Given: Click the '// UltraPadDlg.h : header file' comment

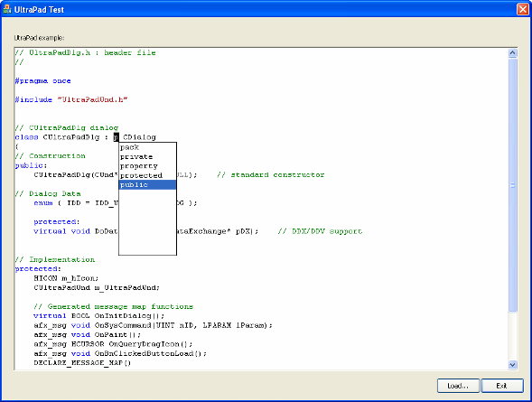Looking at the screenshot, I should point(85,52).
